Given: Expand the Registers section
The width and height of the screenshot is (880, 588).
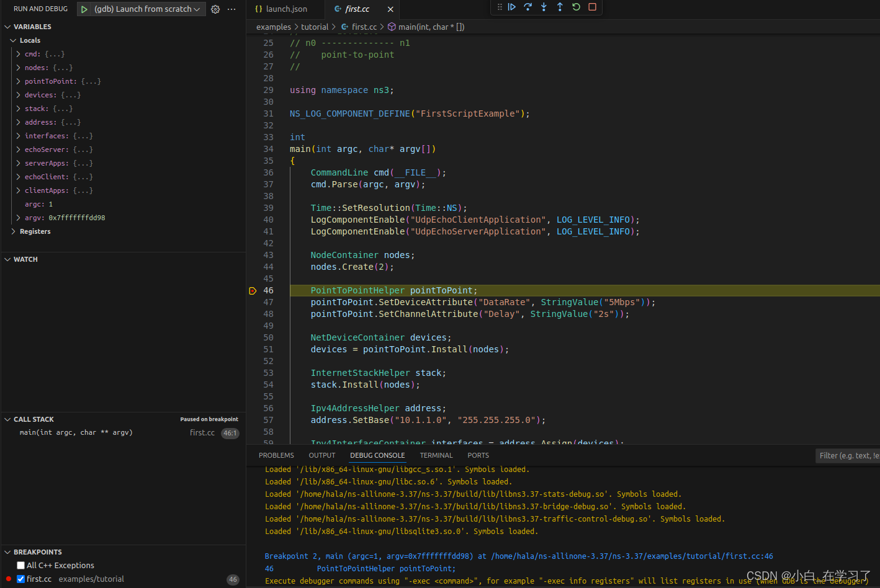Looking at the screenshot, I should (13, 231).
